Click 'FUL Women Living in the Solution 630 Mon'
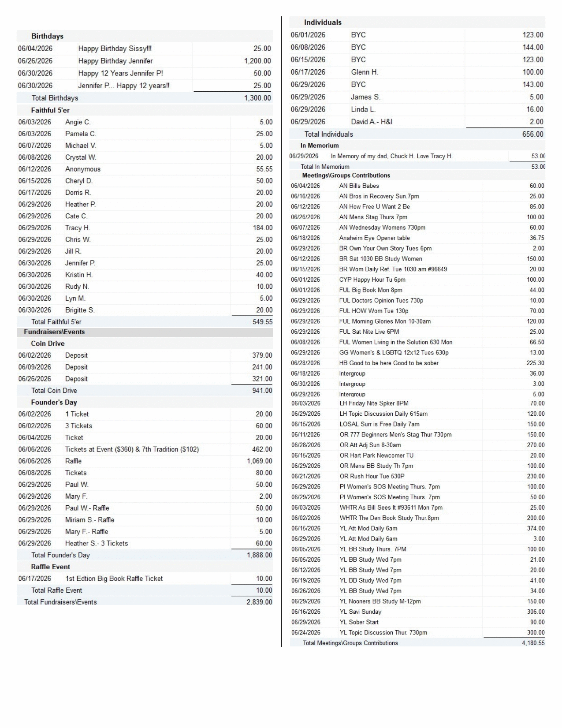This screenshot has height=728, width=562. tap(396, 342)
